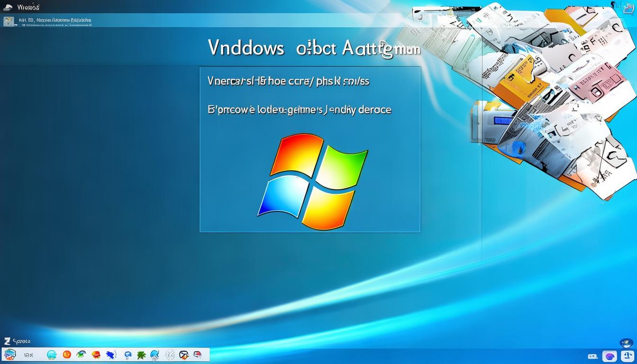This screenshot has height=364, width=637.
Task: Open the last red and white taskbar icon
Action: pyautogui.click(x=198, y=355)
